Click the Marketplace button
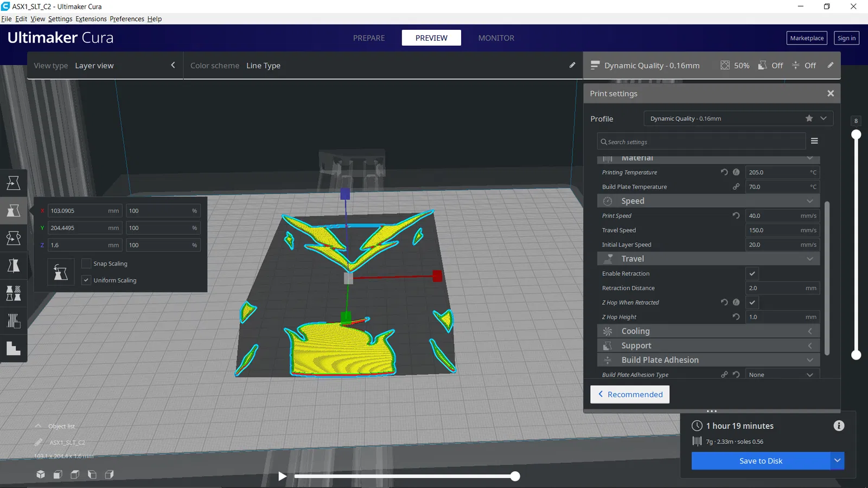This screenshot has width=868, height=488. click(807, 38)
